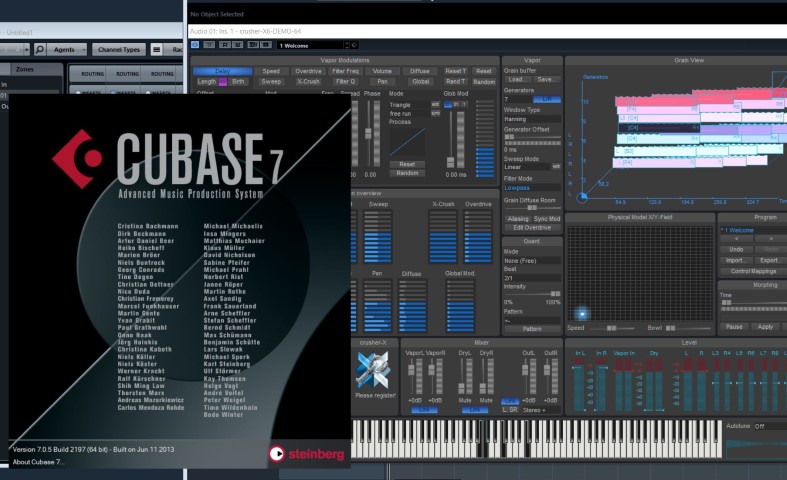Click the Write automation W icon

click(237, 45)
